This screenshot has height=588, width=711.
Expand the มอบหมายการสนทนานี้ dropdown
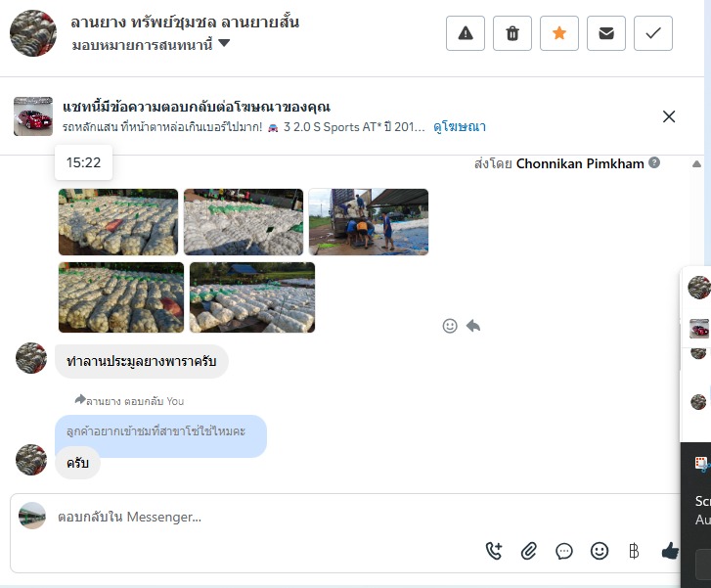coord(224,43)
